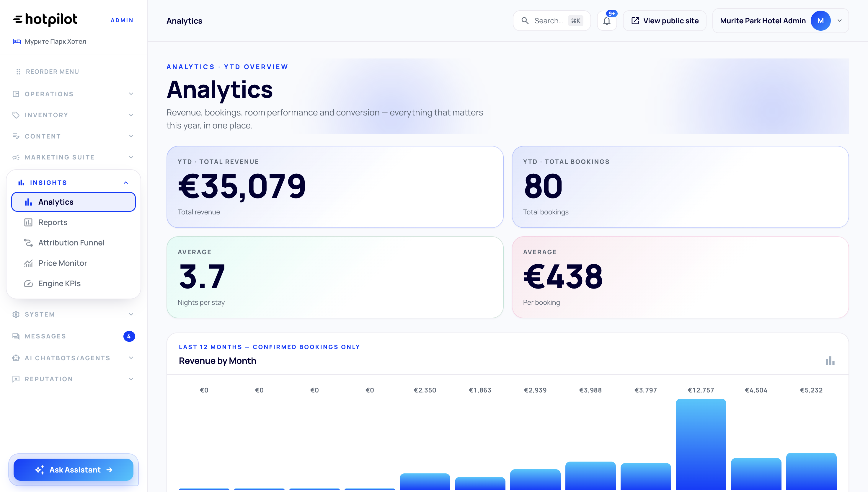The height and width of the screenshot is (492, 868).
Task: Click the €438 Per booking card
Action: [680, 277]
